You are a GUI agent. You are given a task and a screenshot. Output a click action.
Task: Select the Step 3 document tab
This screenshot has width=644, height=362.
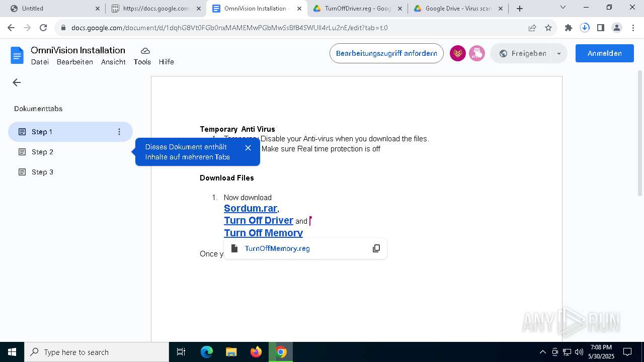click(x=70, y=172)
